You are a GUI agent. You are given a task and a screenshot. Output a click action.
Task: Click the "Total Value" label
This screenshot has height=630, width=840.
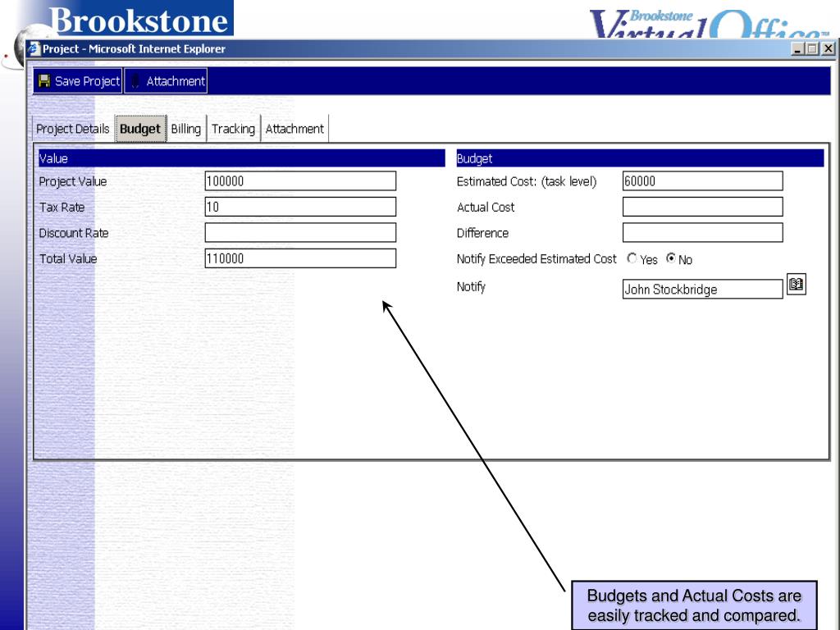click(68, 258)
